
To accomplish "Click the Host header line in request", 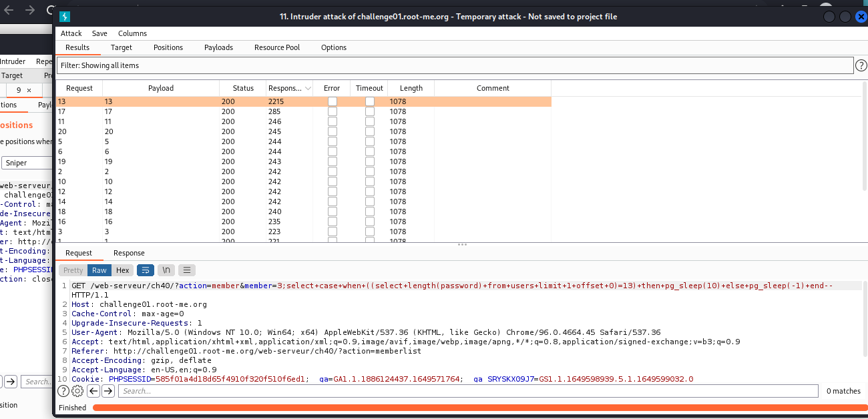I will coord(139,304).
